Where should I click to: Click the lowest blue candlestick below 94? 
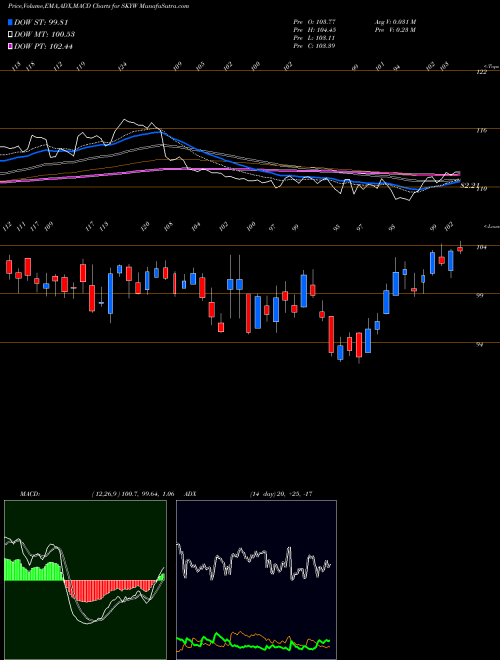coord(340,353)
